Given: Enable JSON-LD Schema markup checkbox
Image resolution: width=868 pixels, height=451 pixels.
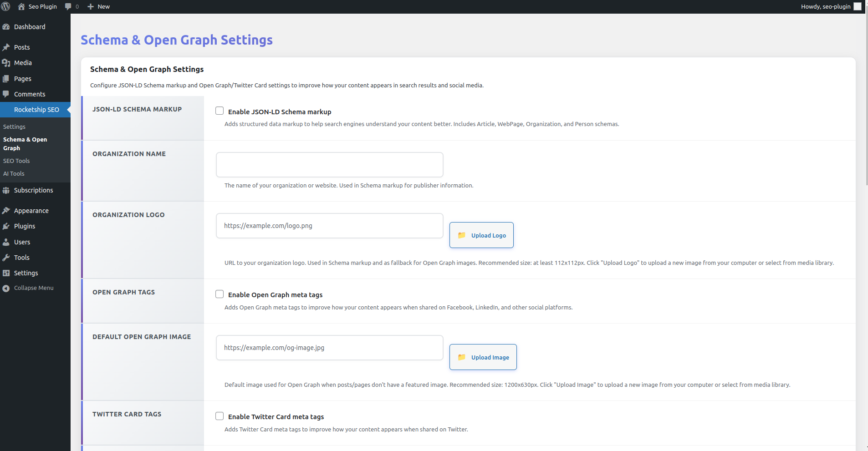Looking at the screenshot, I should (220, 111).
